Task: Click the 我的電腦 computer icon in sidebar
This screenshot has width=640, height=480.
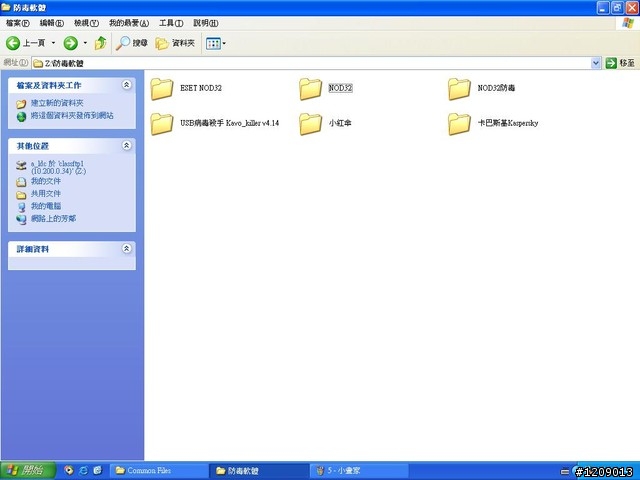Action: [x=21, y=207]
